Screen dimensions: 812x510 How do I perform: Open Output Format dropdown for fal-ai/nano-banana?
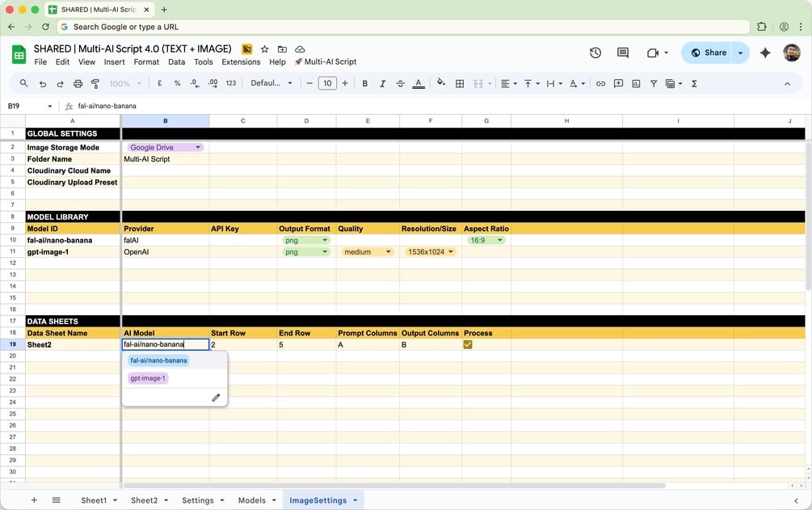pyautogui.click(x=306, y=240)
